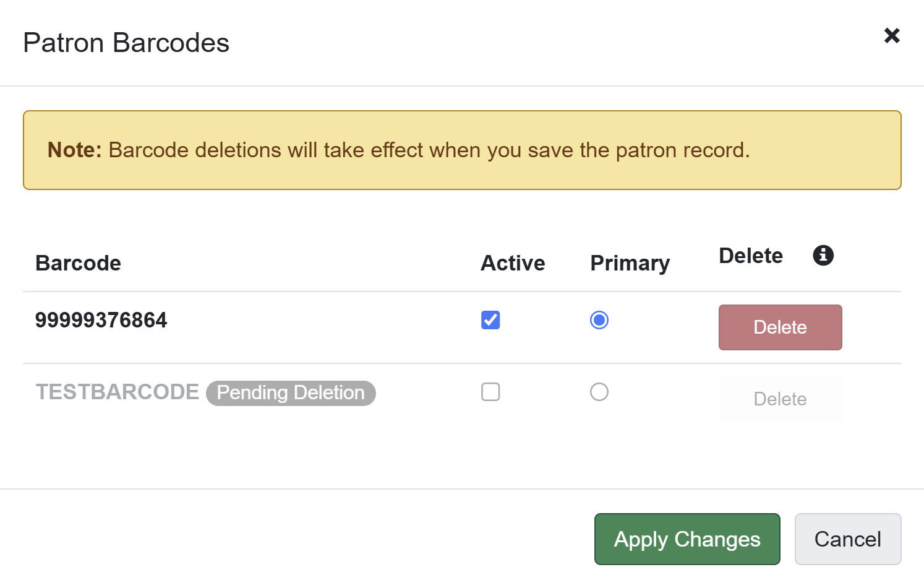This screenshot has height=588, width=924.
Task: Click the info icon beside the Delete column
Action: pyautogui.click(x=823, y=255)
